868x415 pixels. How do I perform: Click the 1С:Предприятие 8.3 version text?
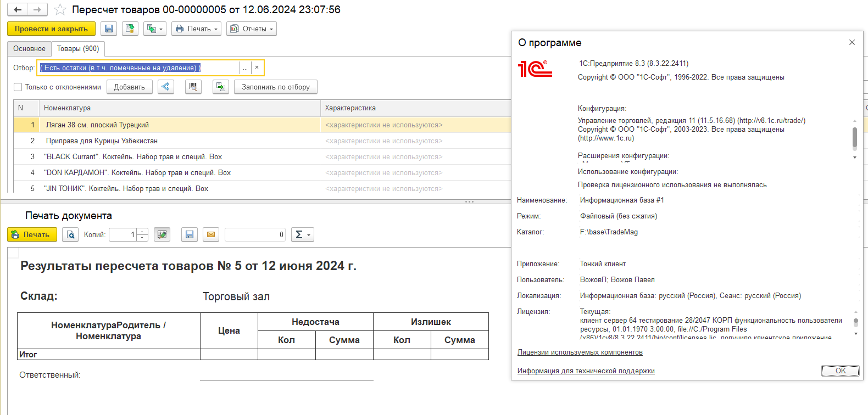pos(633,63)
